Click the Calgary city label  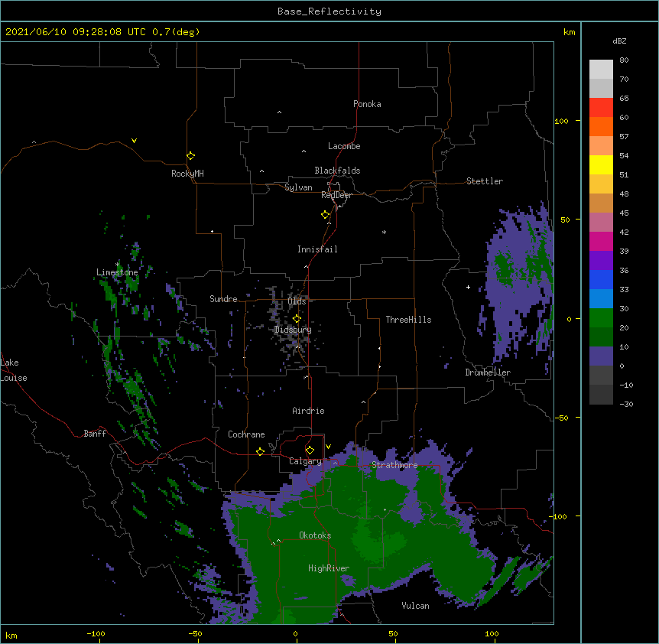pos(305,461)
